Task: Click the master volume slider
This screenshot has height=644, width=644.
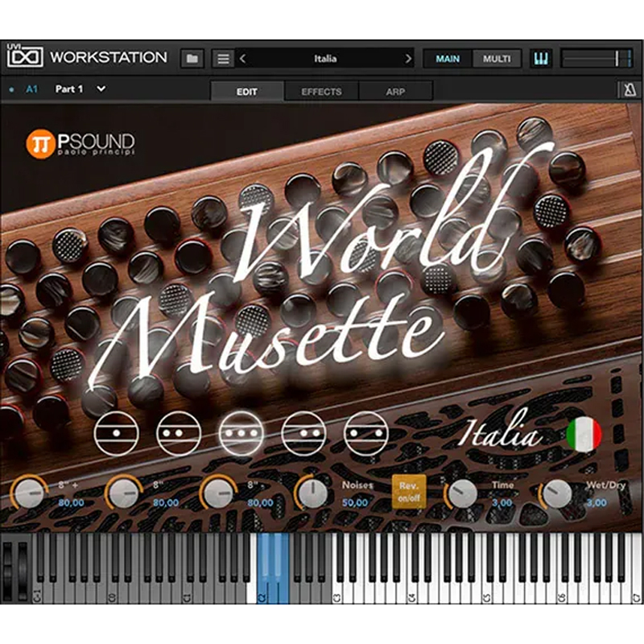Action: [x=596, y=59]
